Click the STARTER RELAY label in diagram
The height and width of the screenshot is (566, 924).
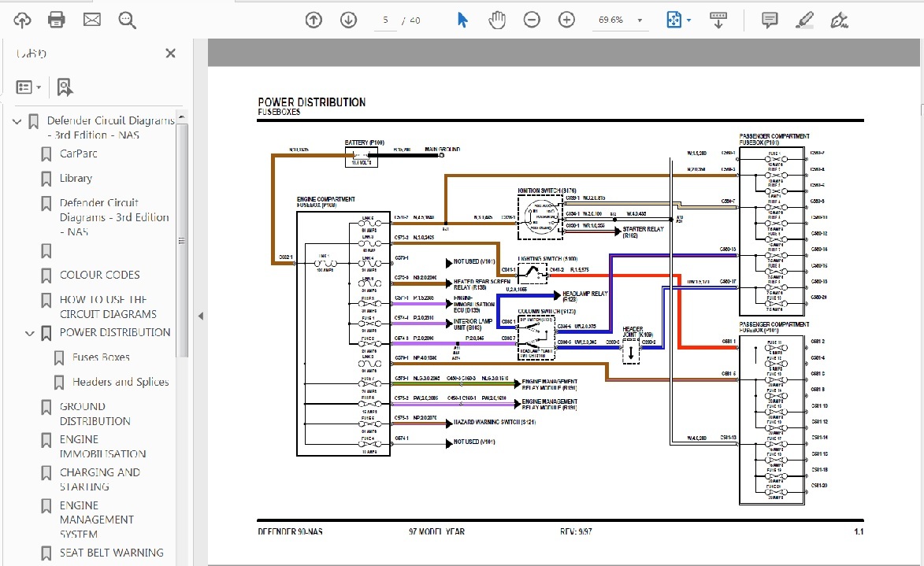[643, 232]
